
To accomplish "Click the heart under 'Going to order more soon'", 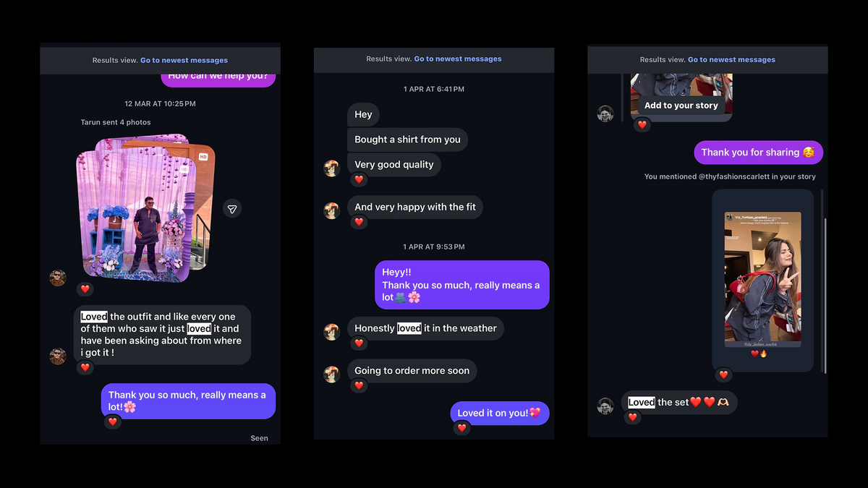I will (x=359, y=386).
